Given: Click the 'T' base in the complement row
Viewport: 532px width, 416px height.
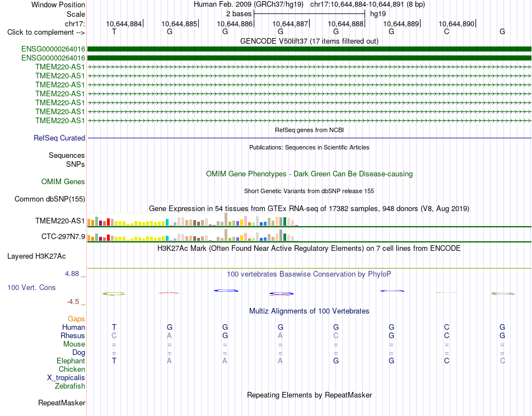Looking at the screenshot, I should (x=114, y=31).
